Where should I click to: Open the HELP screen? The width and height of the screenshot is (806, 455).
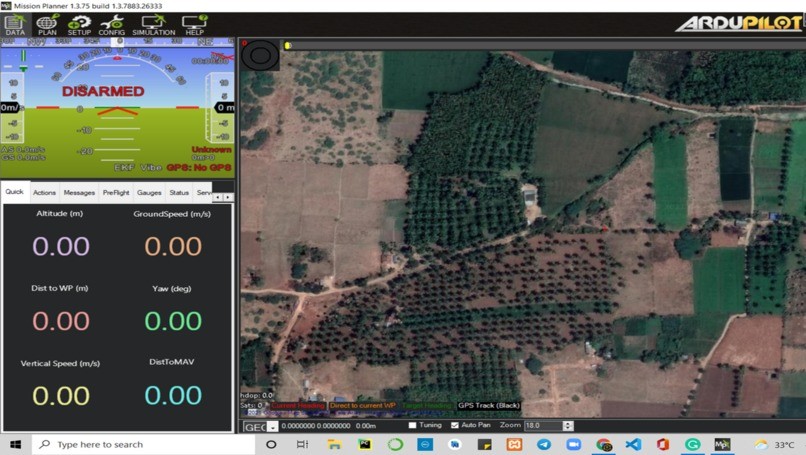pos(194,25)
